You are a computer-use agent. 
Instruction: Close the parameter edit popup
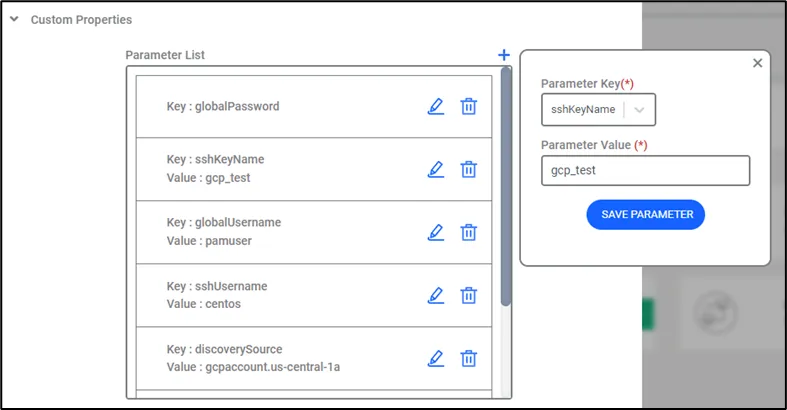757,63
